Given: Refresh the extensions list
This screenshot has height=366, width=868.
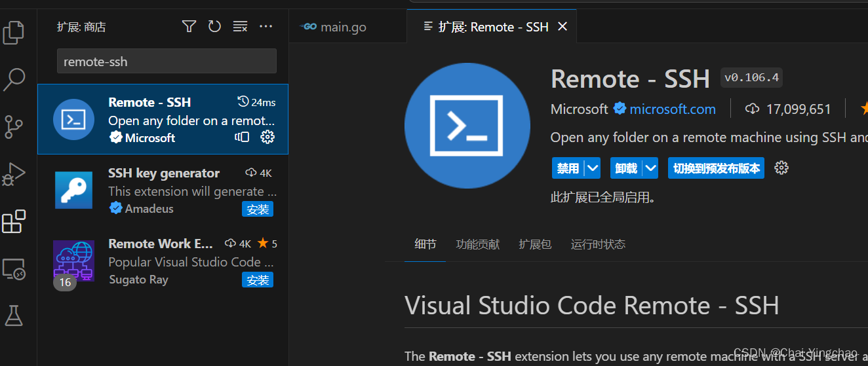Looking at the screenshot, I should point(214,26).
